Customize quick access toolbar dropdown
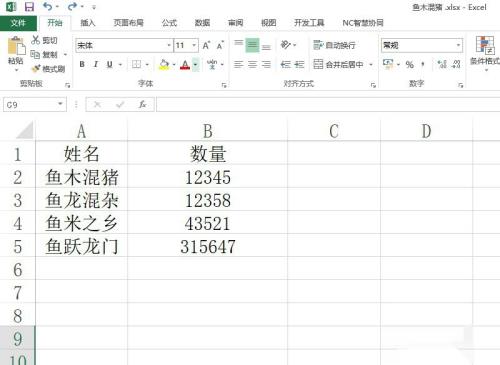The width and height of the screenshot is (500, 365). pos(94,7)
